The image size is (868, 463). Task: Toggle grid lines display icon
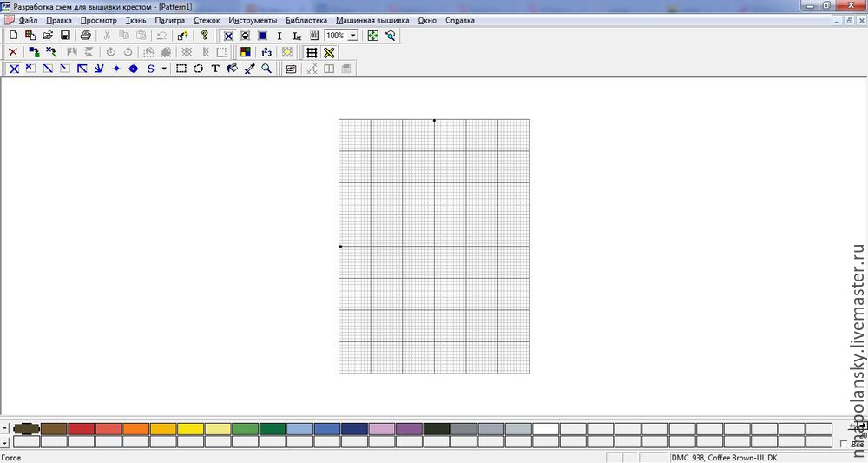[x=312, y=52]
